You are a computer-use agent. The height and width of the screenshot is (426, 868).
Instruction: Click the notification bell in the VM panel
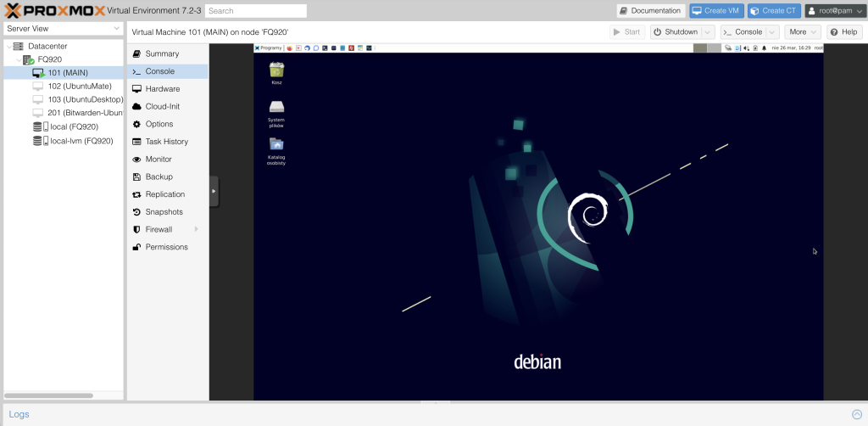pos(764,48)
